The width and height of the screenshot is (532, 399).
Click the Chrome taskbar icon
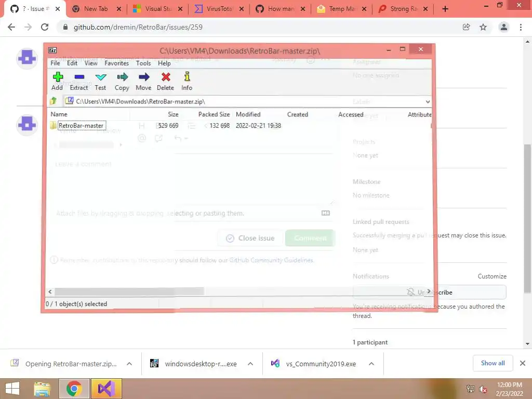coord(74,389)
